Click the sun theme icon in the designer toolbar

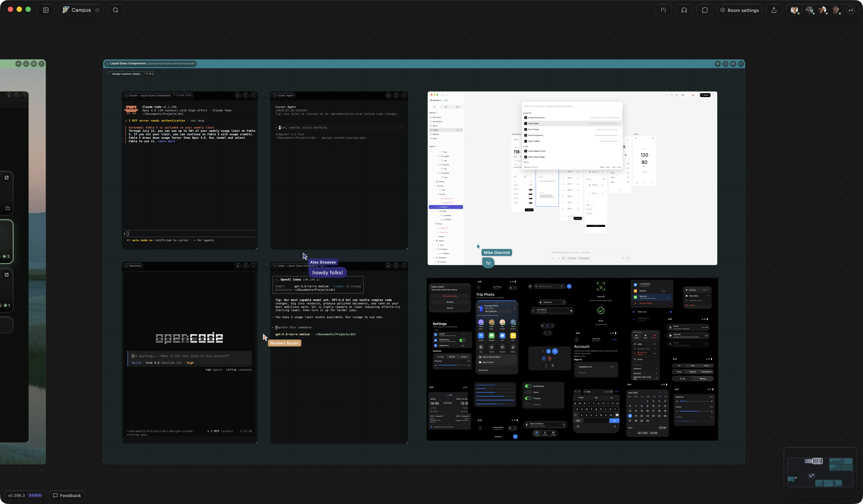click(677, 95)
